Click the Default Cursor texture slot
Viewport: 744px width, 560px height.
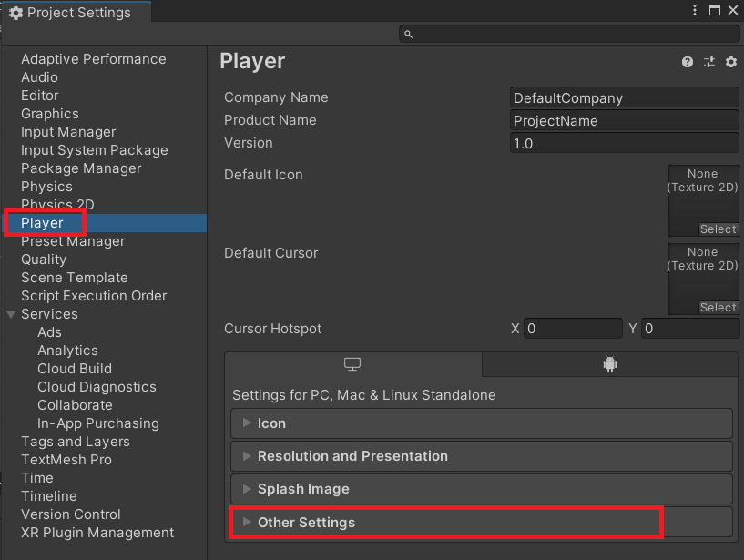coord(703,279)
